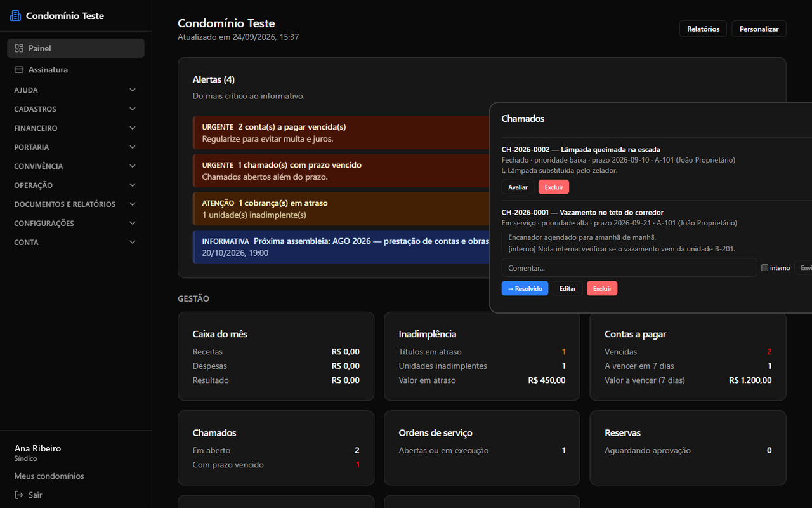Viewport: 812px width, 508px height.
Task: Open the urgent alert about contas a pagar vencidas
Action: 341,133
